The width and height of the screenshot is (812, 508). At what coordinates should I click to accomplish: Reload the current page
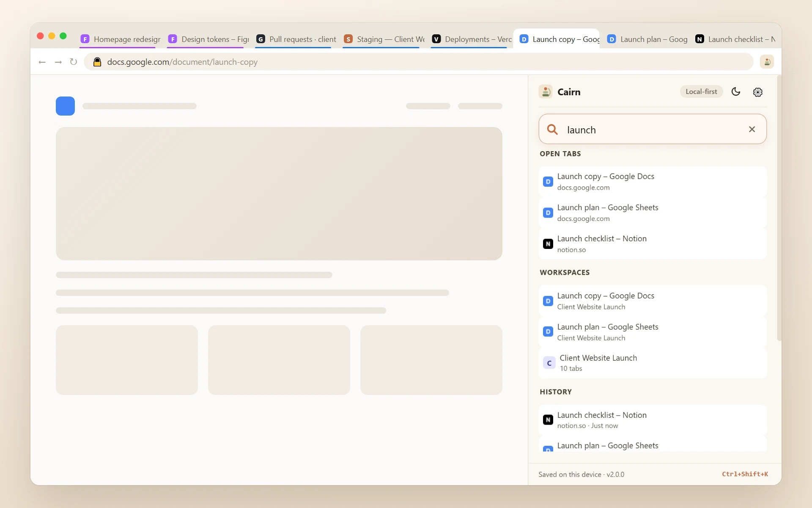pyautogui.click(x=74, y=62)
